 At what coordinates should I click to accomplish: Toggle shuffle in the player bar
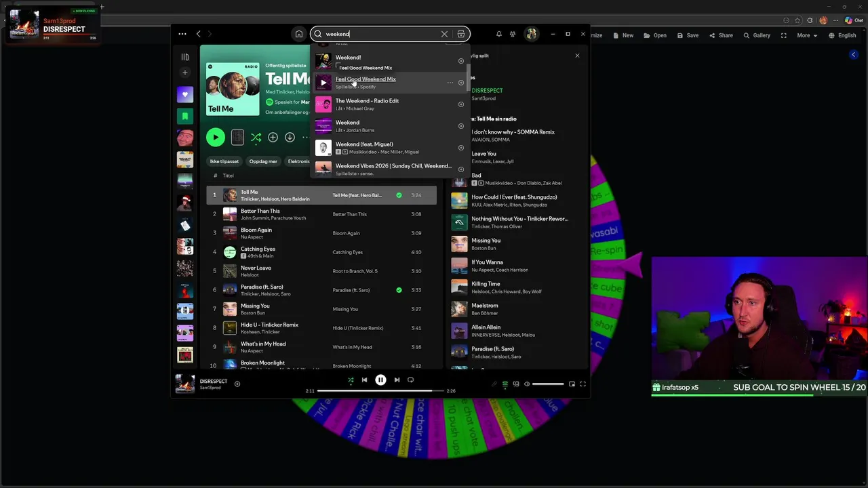coord(351,380)
